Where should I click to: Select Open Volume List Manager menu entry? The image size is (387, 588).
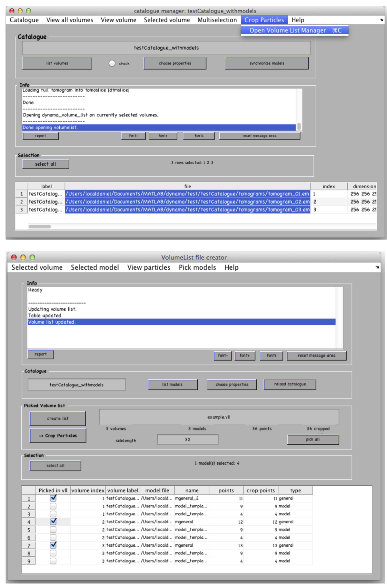coord(294,30)
